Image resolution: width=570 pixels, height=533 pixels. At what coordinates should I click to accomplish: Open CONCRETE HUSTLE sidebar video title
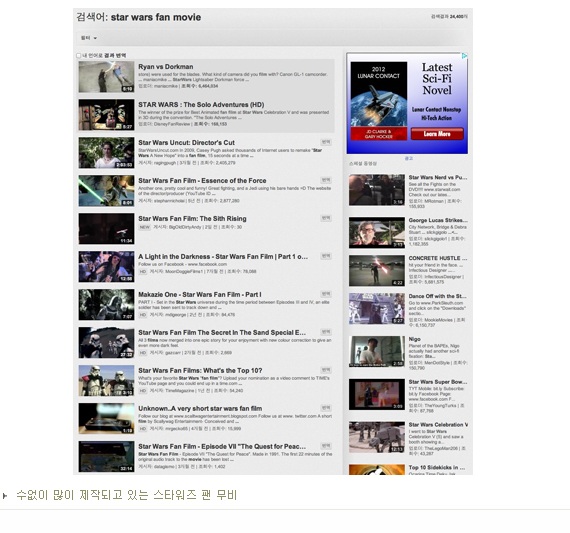(x=438, y=258)
